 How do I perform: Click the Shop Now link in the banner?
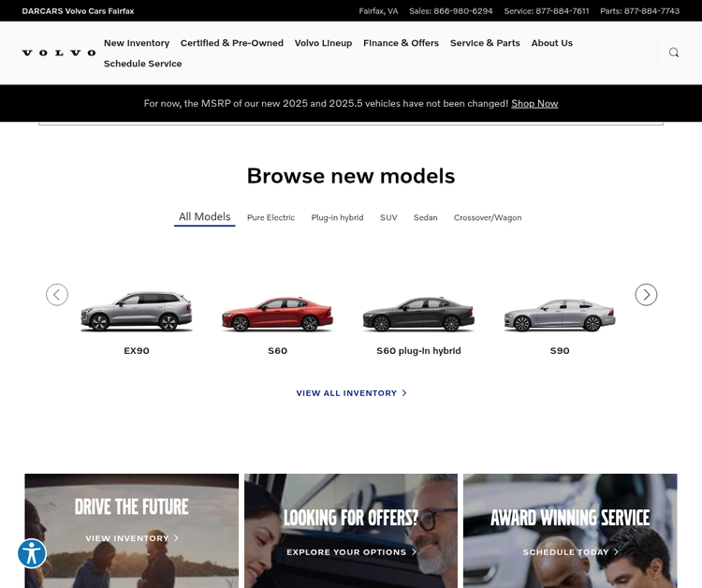pos(534,103)
